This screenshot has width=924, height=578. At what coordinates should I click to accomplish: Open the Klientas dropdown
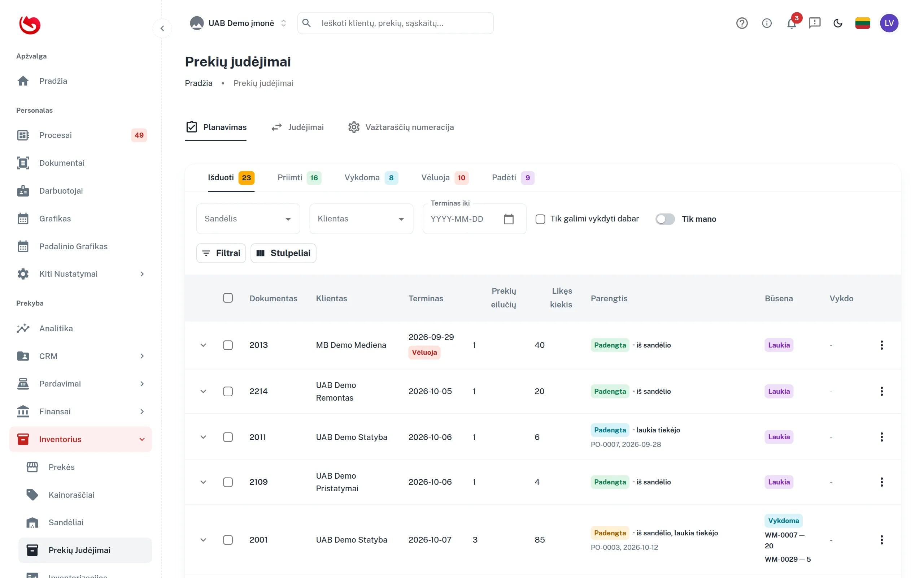[361, 219]
